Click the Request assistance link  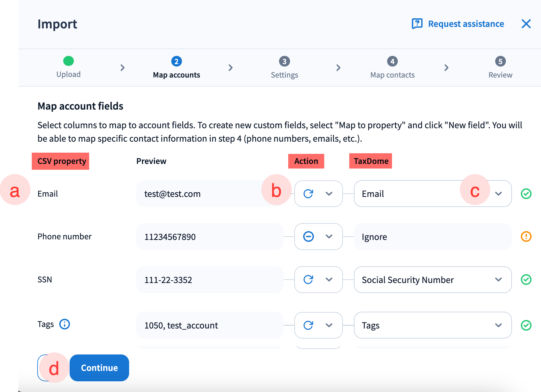coord(466,24)
